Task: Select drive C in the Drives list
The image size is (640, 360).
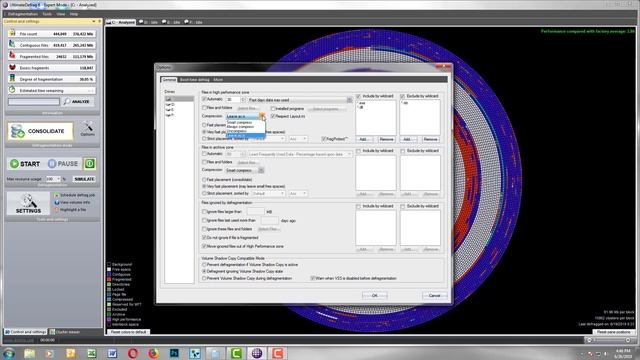Action: coord(179,99)
